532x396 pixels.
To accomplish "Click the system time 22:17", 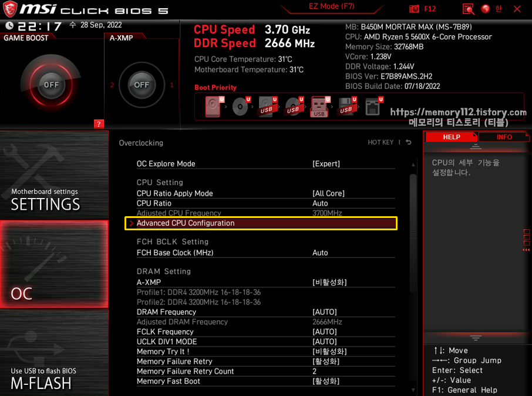I will click(x=40, y=26).
